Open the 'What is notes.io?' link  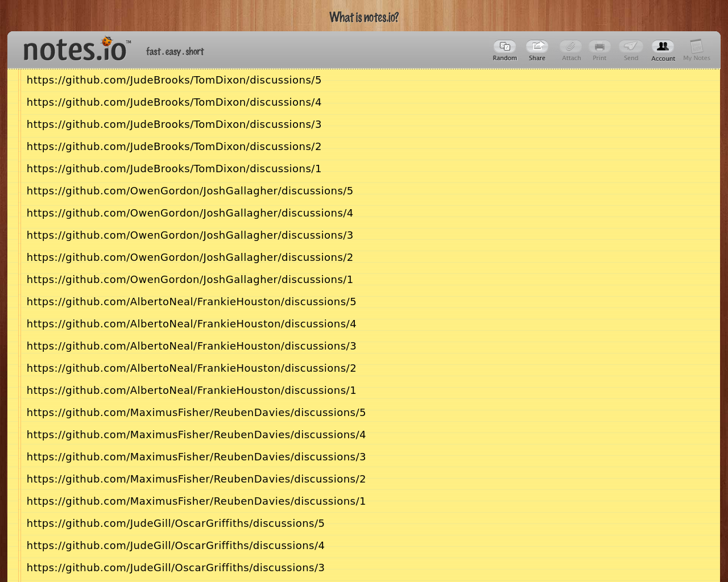[364, 18]
